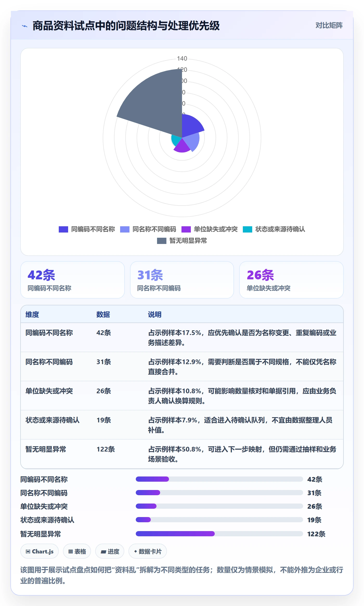Click the 暂无明显异常 progress bar
This screenshot has height=606, width=364.
(x=219, y=534)
